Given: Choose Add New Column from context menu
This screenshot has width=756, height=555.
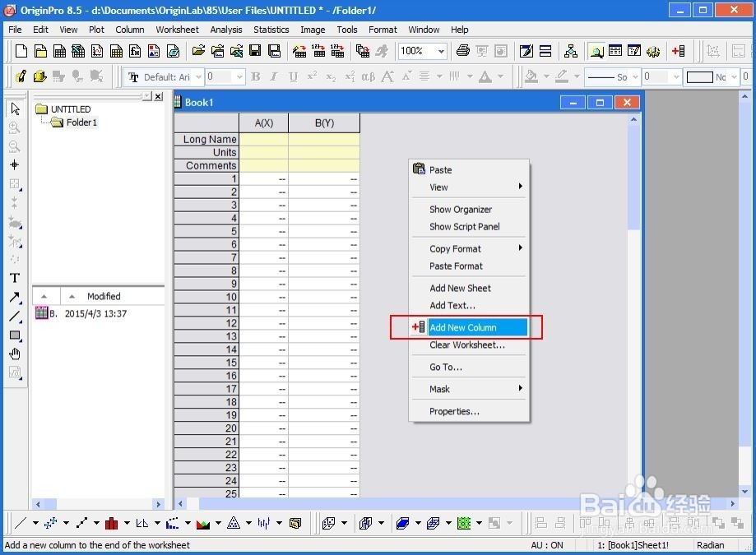Looking at the screenshot, I should 469,327.
